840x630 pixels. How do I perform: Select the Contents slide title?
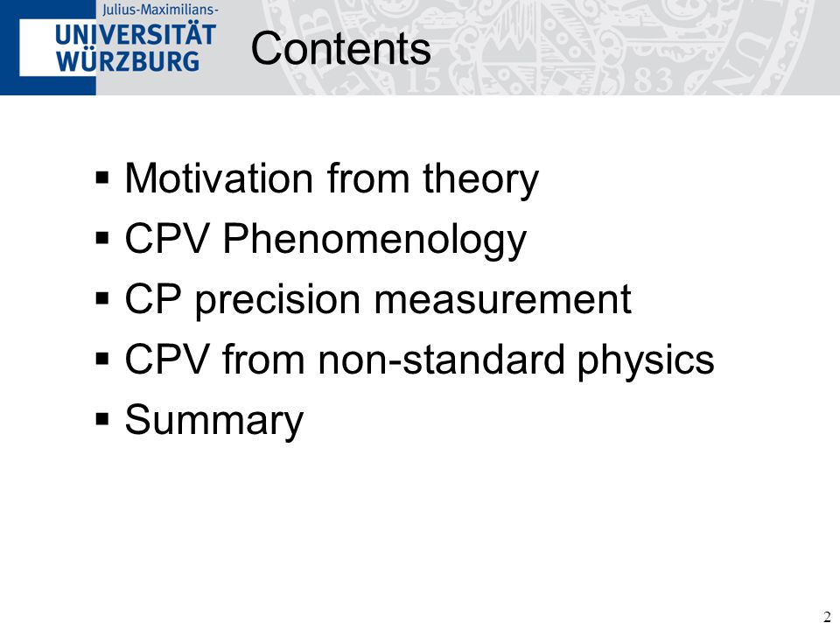point(340,48)
